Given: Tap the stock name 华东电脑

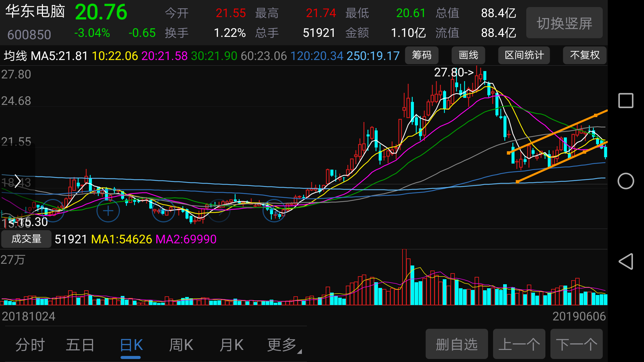Looking at the screenshot, I should [x=35, y=12].
